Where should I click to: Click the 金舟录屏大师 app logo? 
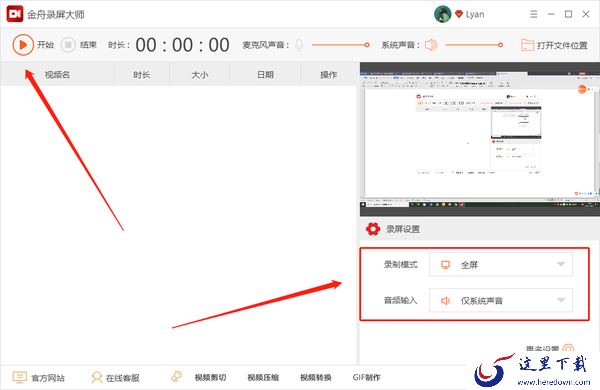[15, 14]
